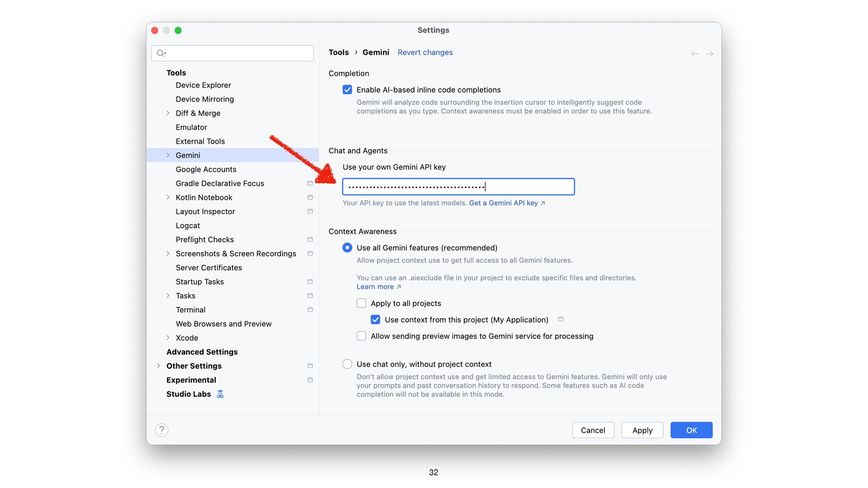The width and height of the screenshot is (868, 488).
Task: Expand Screenshots & Screen Recordings node
Action: pyautogui.click(x=168, y=253)
